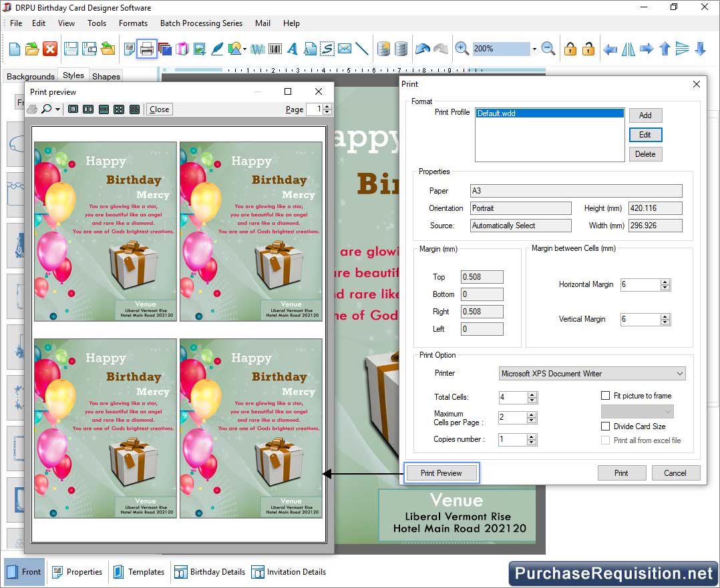Screen dimensions: 720x588
Task: Click the Edit print profile button
Action: 645,135
